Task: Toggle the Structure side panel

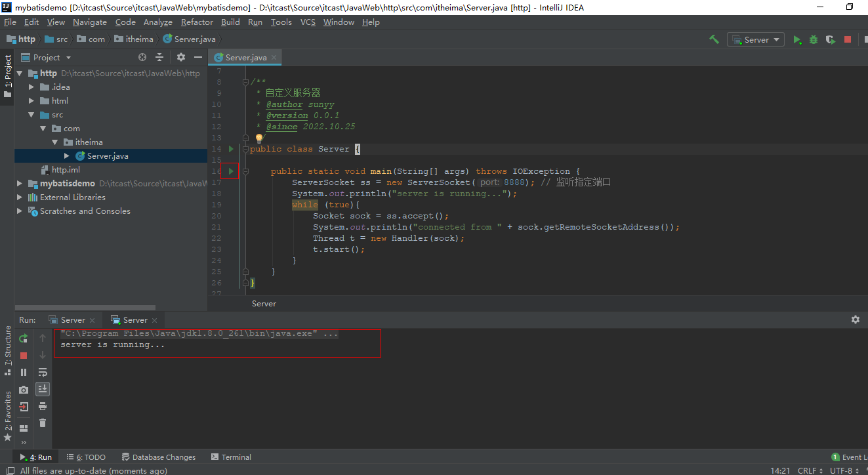Action: click(8, 350)
